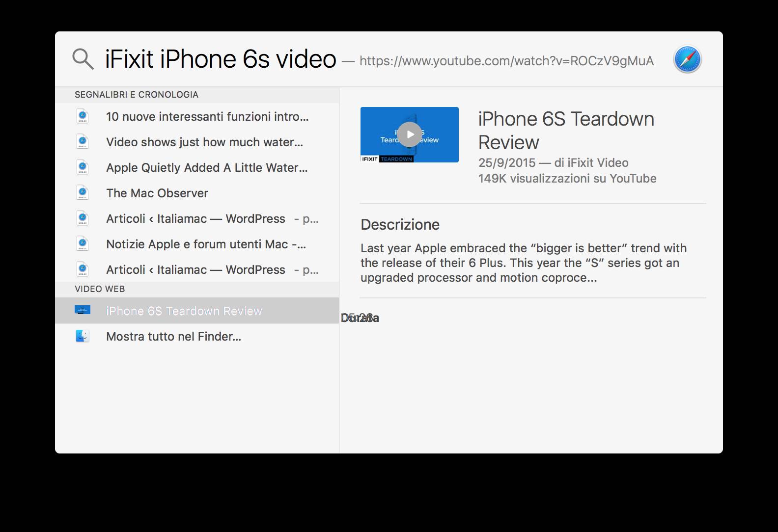The height and width of the screenshot is (532, 778).
Task: Select 'iPhone 6S Teardown Review' video result
Action: click(x=197, y=311)
